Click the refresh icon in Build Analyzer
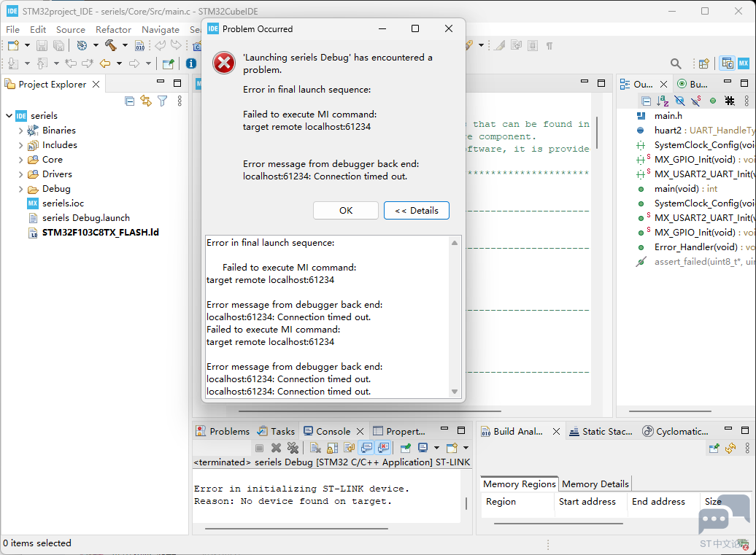 click(x=730, y=448)
